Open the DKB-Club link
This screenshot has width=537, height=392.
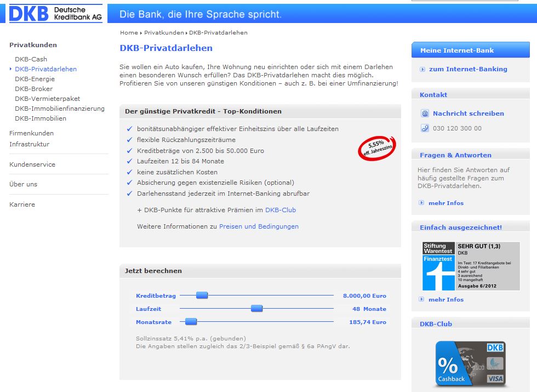(281, 210)
